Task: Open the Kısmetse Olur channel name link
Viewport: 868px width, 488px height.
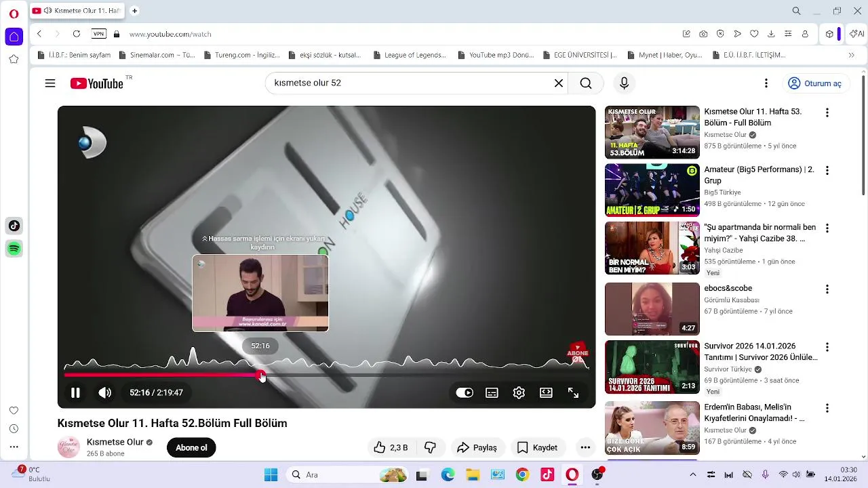Action: click(115, 442)
